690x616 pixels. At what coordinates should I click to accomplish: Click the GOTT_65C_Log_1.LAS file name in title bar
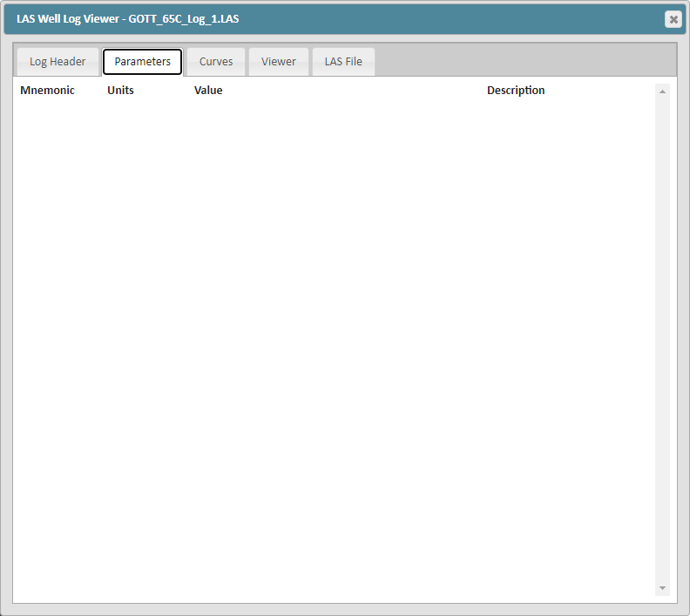click(x=184, y=19)
